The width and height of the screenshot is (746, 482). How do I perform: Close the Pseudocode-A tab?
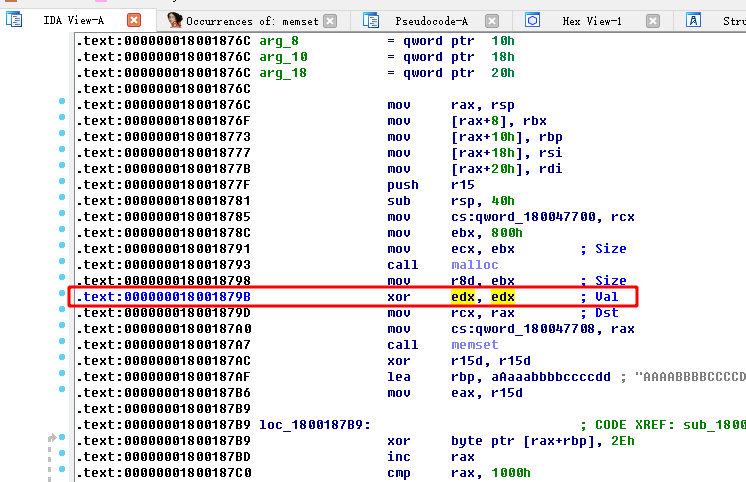click(492, 21)
